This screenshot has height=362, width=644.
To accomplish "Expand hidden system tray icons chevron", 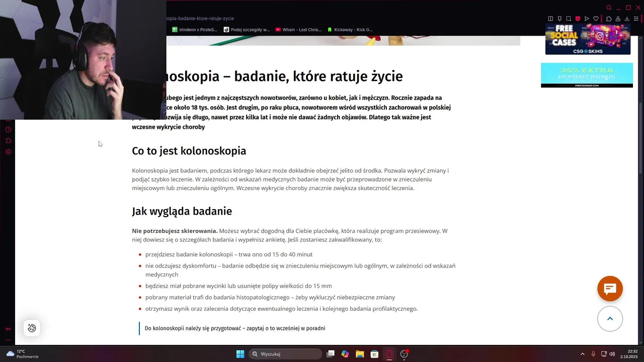I will click(x=583, y=354).
